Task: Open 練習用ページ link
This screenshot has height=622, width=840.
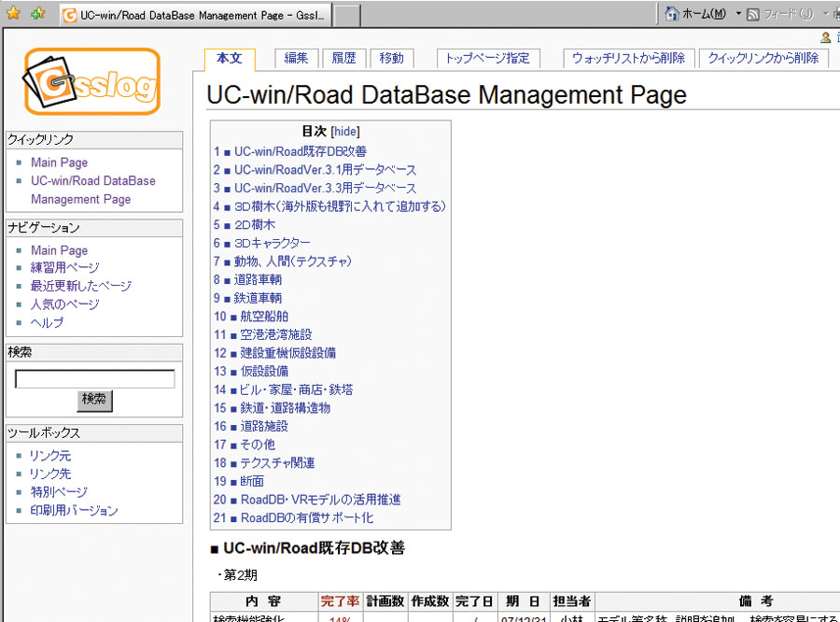Action: pos(64,267)
